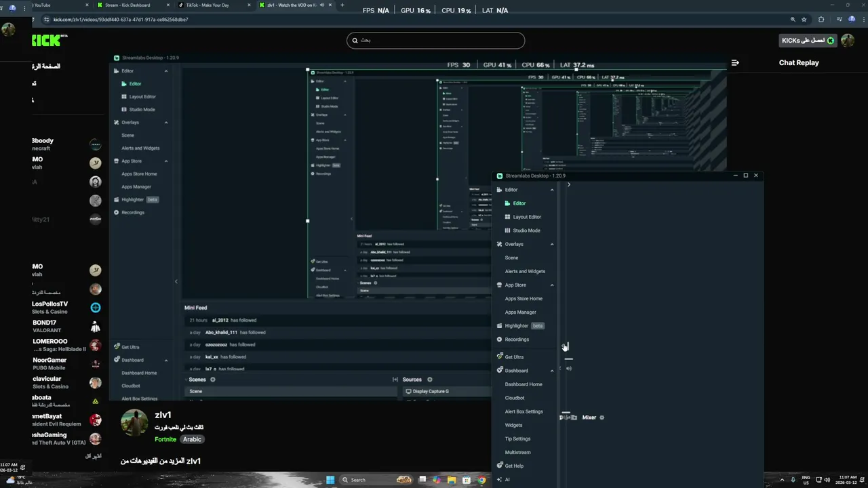Open LOMEROOO channel in Kick sidebar
This screenshot has width=868, height=488.
pos(66,345)
